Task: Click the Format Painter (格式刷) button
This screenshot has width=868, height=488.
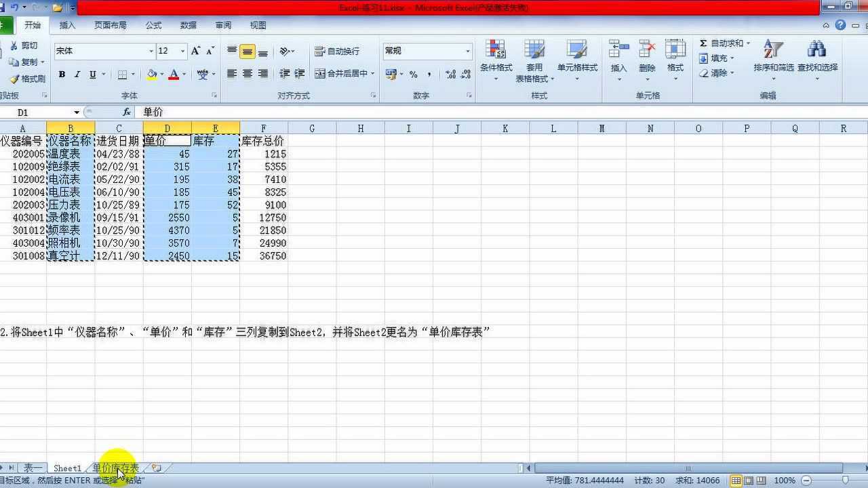Action: [27, 79]
